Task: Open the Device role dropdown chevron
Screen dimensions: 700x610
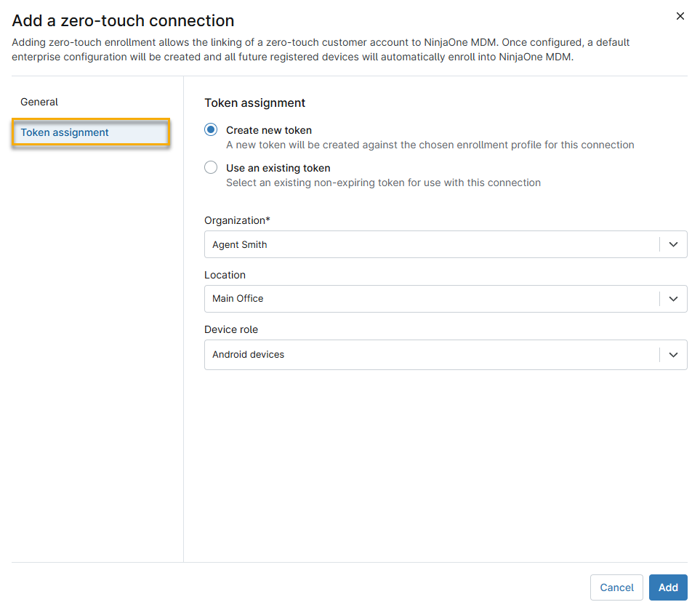Action: tap(673, 355)
